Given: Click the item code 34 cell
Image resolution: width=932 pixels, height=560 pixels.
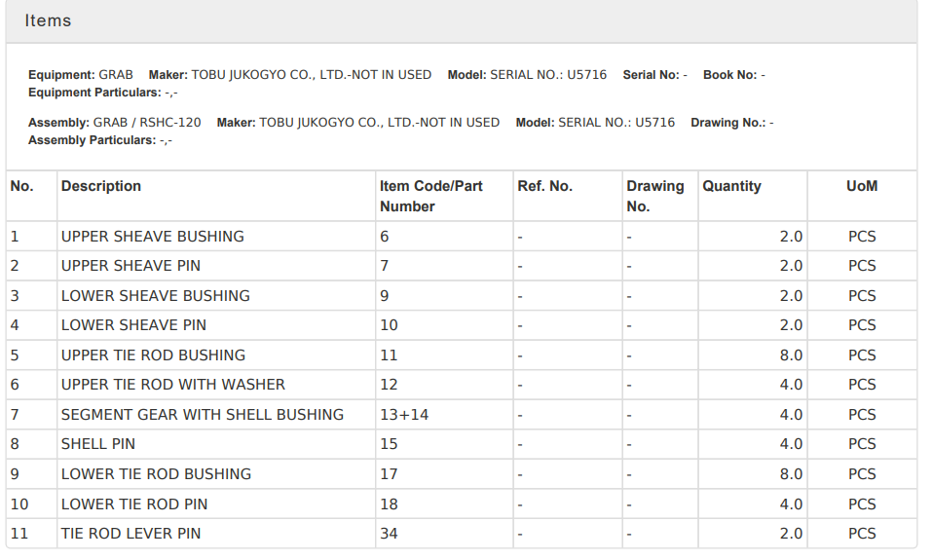Looking at the screenshot, I should pos(389,534).
